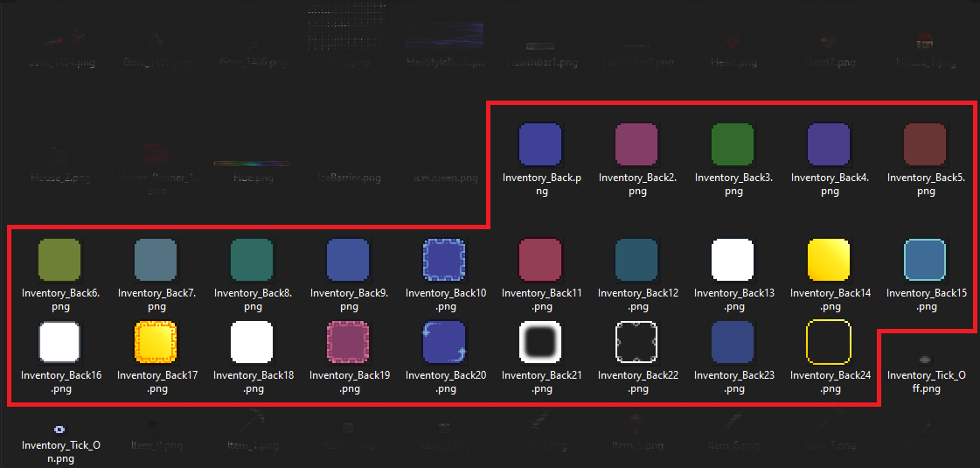Open the brown Inventory_Back5.png icon

(x=925, y=144)
